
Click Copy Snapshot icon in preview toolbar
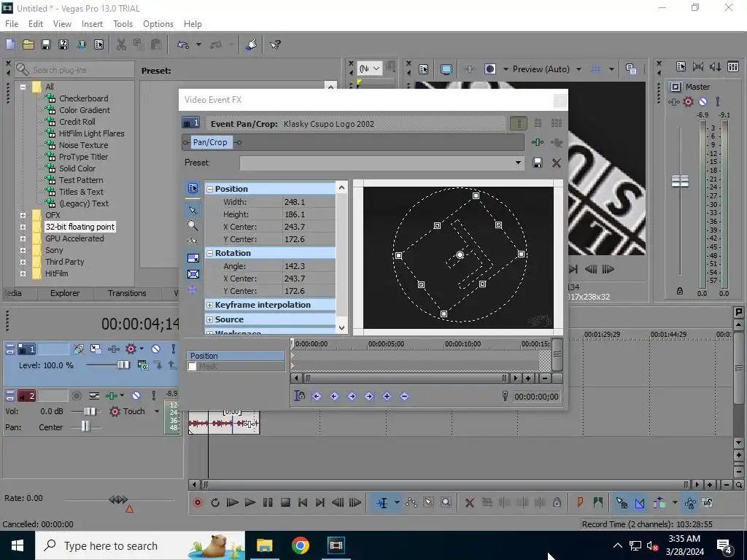point(631,69)
